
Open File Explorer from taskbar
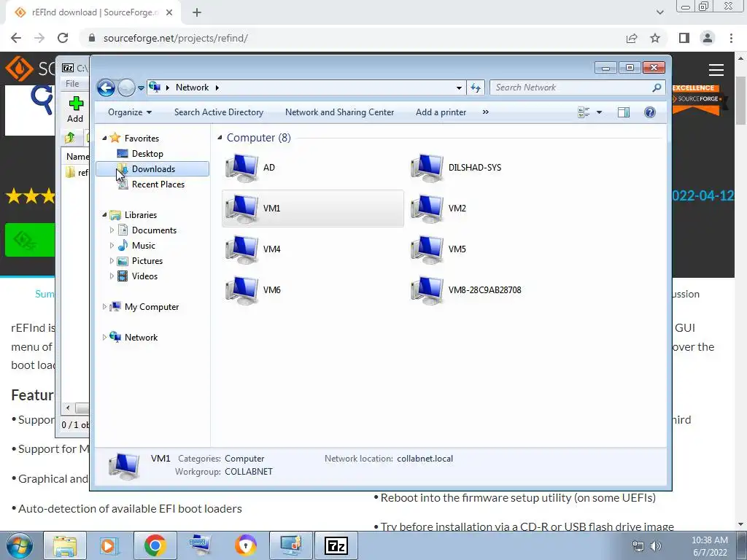pyautogui.click(x=65, y=545)
